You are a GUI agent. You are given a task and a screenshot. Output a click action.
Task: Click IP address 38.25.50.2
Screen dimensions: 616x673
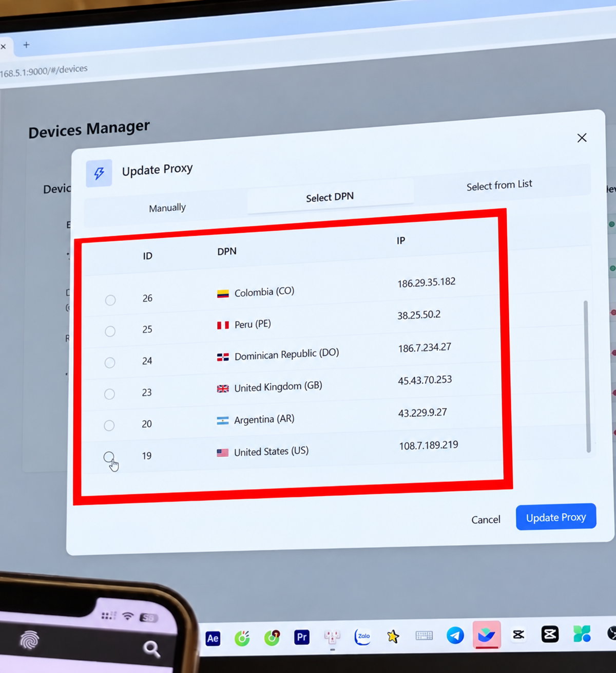419,315
